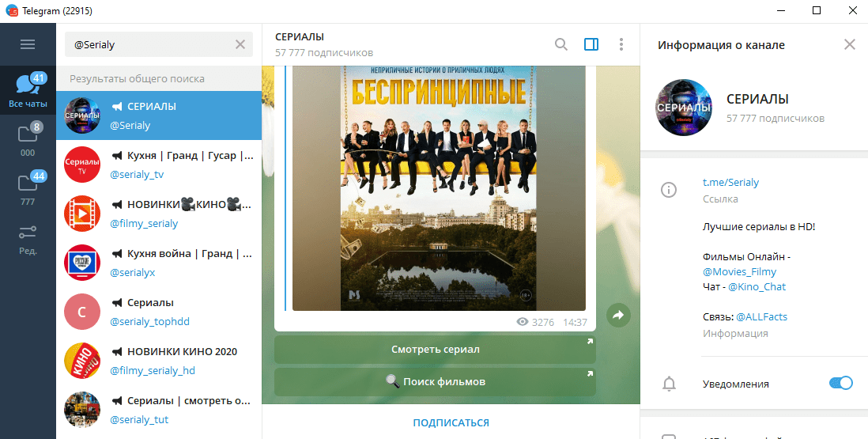Click the forward share arrow on post
The image size is (868, 439).
tap(618, 316)
